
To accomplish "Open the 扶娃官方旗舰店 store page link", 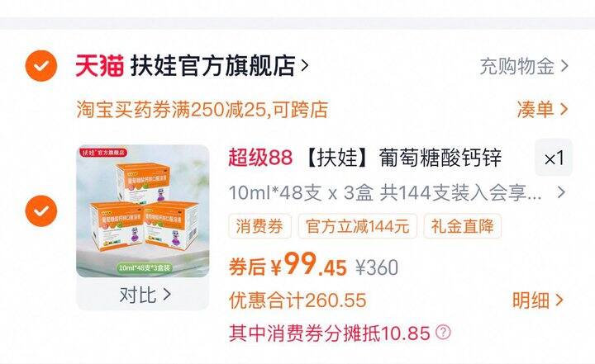I will point(213,66).
